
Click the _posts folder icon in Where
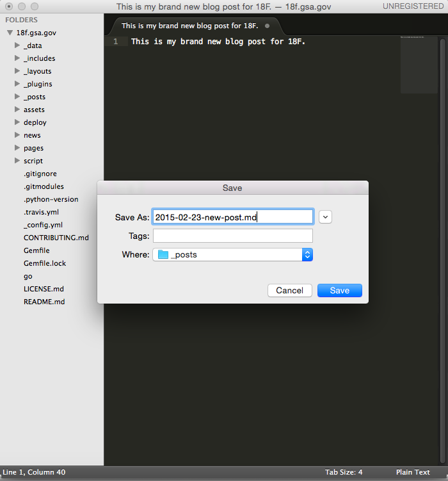coord(163,254)
